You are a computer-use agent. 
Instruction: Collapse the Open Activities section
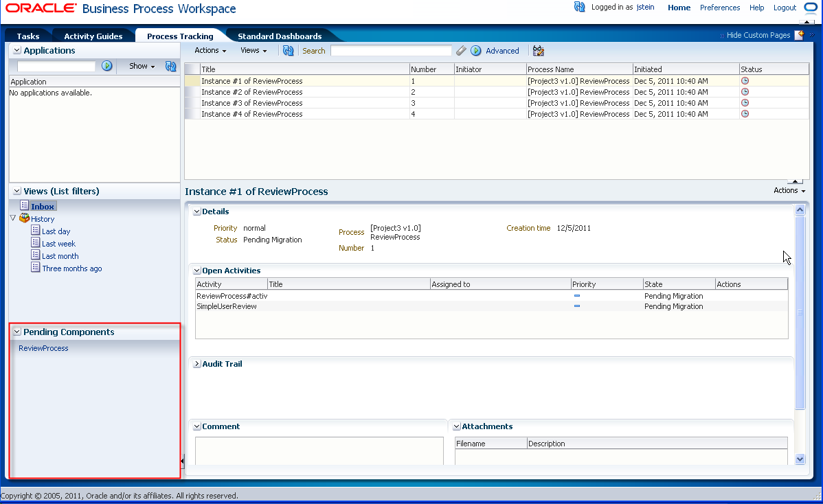(197, 271)
